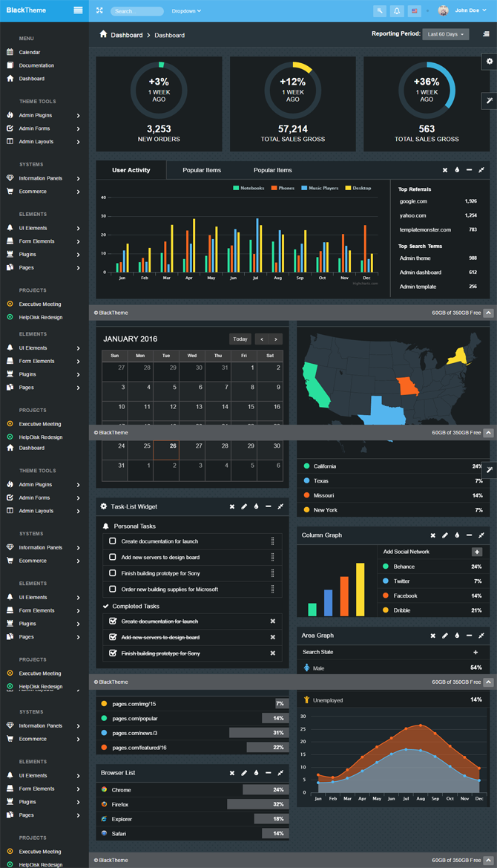The image size is (497, 868).
Task: Uncheck completed Create documentation for launch checkbox
Action: 113,621
